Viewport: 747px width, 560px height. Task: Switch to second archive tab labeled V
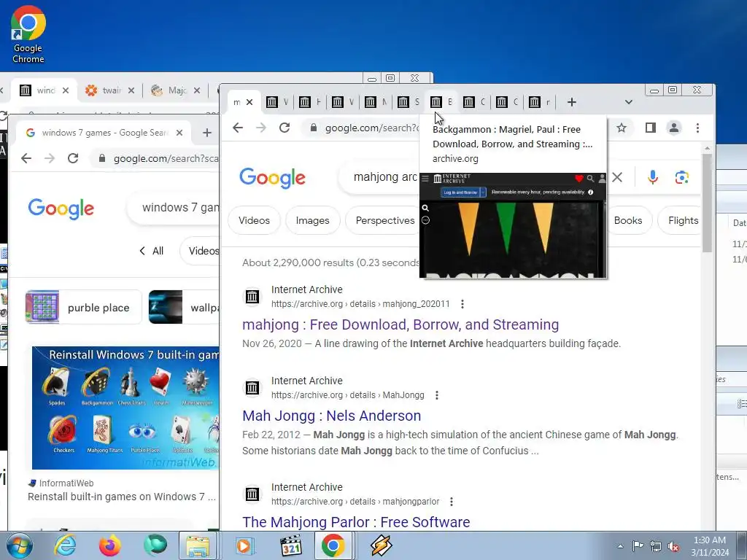(276, 102)
